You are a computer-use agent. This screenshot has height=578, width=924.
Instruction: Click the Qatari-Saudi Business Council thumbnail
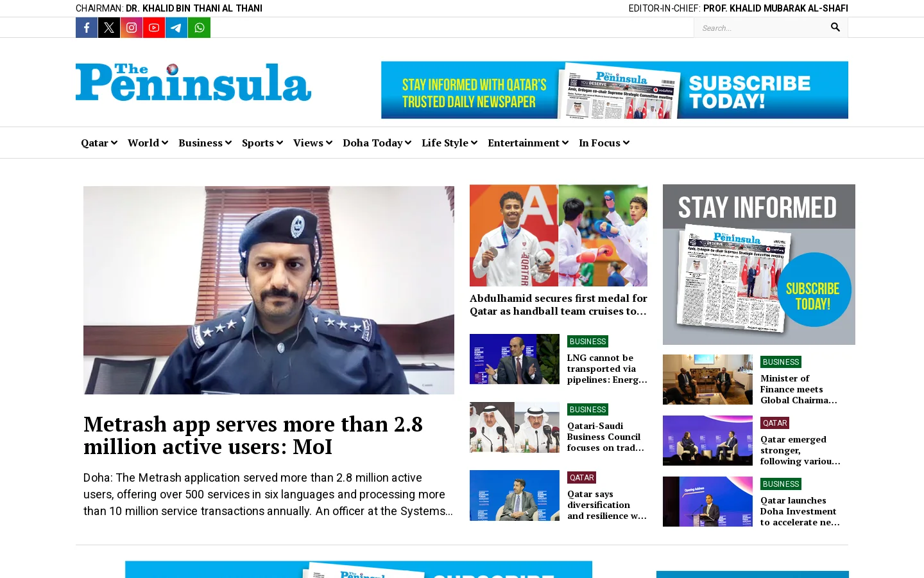[x=515, y=427]
